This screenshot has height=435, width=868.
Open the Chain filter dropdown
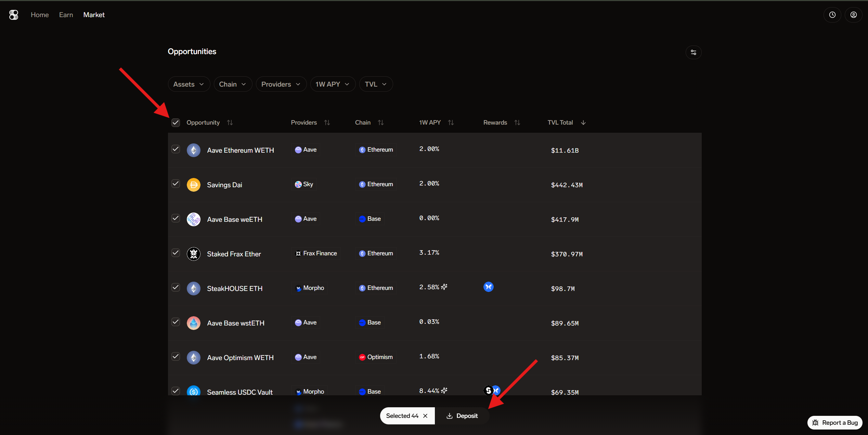[x=233, y=84]
